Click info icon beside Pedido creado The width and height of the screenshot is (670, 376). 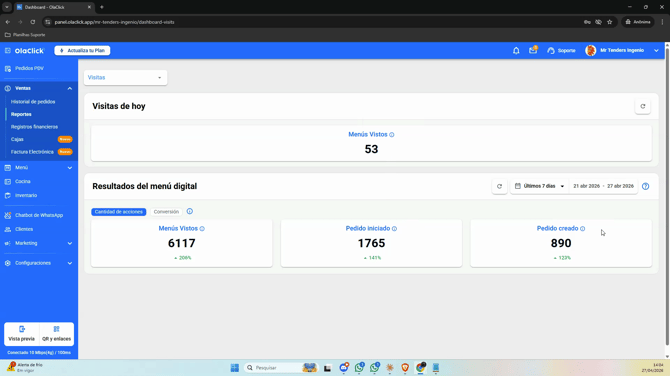pyautogui.click(x=582, y=229)
